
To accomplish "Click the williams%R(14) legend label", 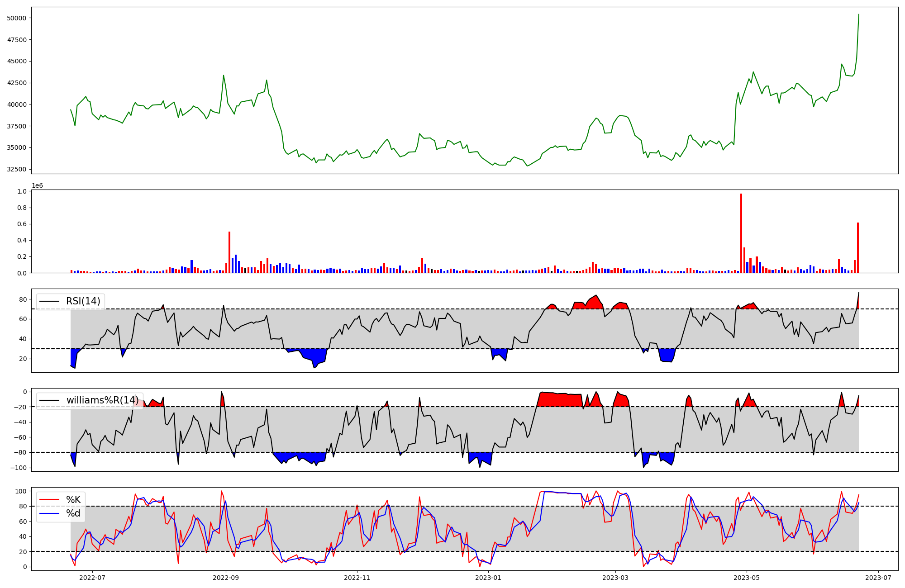I will [x=102, y=400].
